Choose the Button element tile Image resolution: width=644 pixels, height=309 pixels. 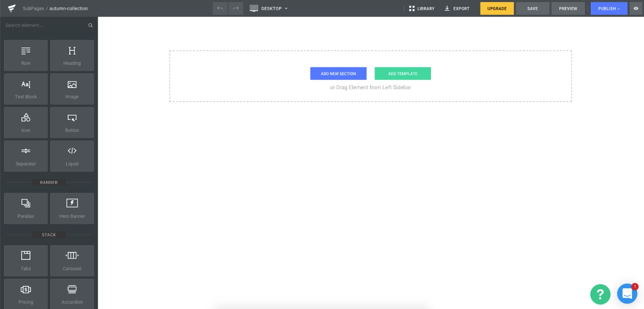(x=72, y=122)
